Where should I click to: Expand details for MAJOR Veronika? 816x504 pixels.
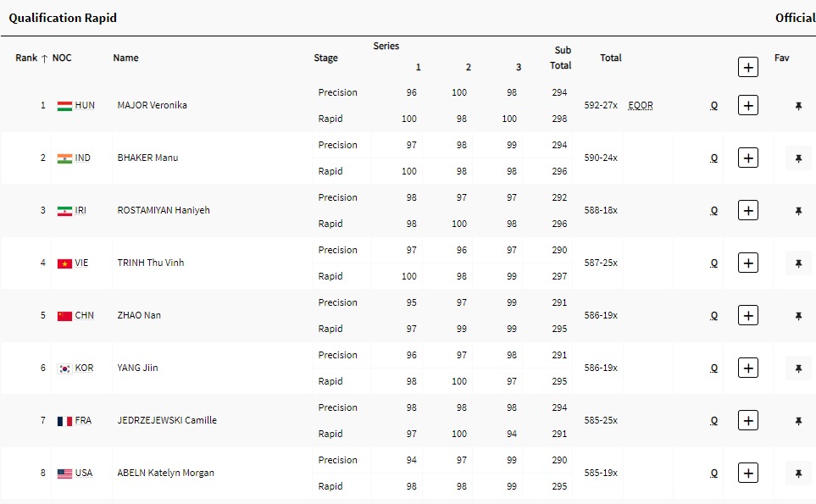(x=747, y=106)
